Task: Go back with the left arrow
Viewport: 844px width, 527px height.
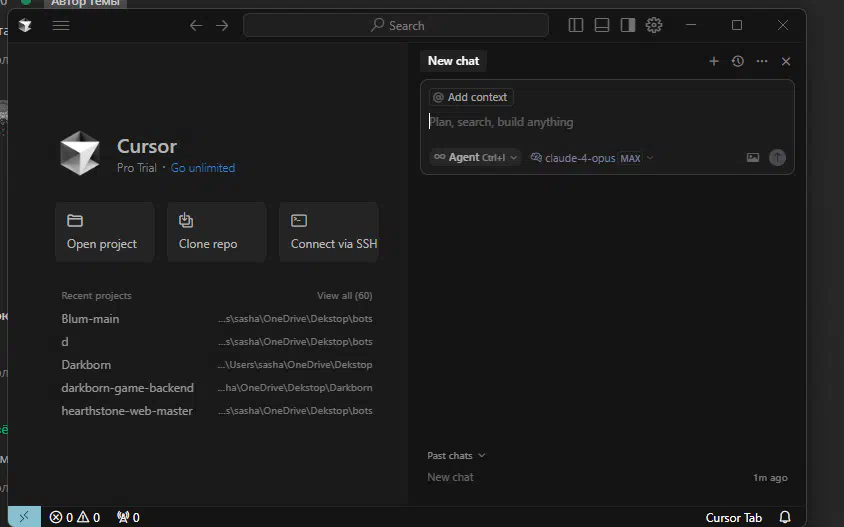Action: [x=196, y=25]
